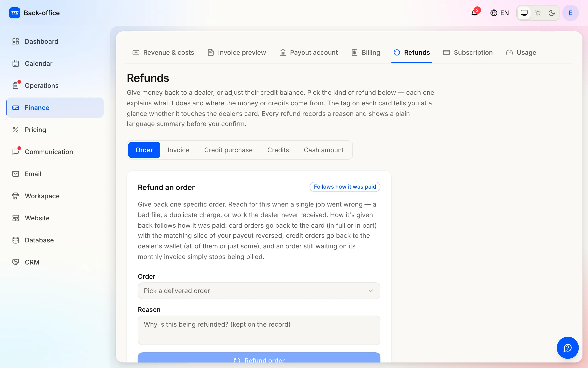Click the order dropdown chevron arrow
588x368 pixels.
click(370, 290)
